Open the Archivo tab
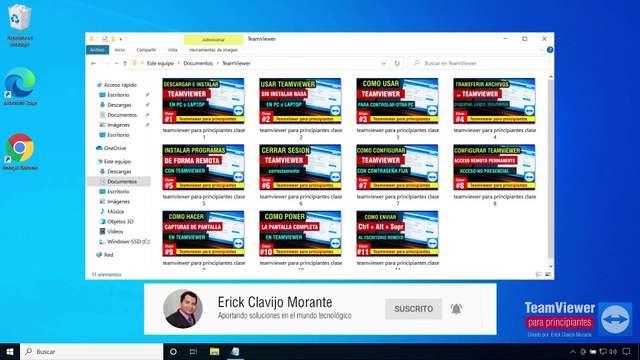Image resolution: width=640 pixels, height=360 pixels. click(x=97, y=50)
